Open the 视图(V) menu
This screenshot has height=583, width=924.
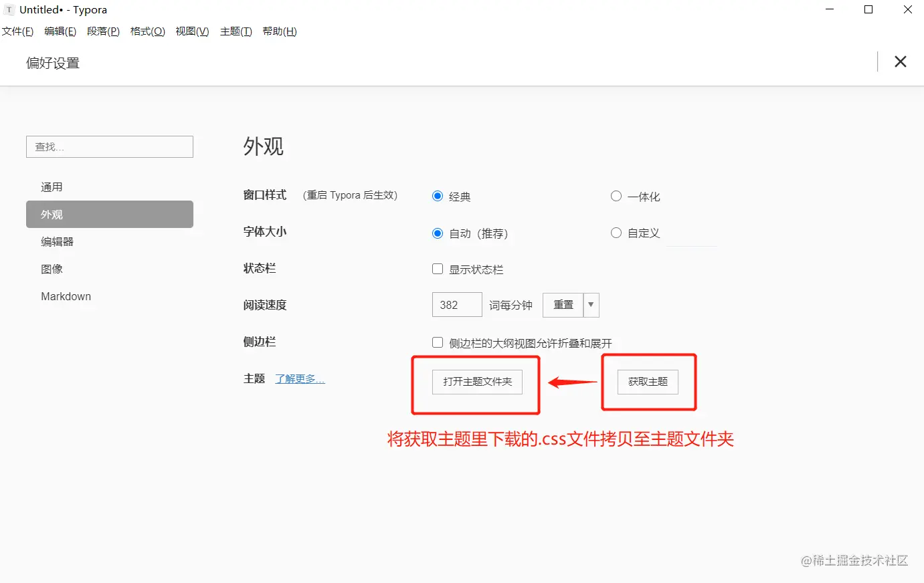(192, 31)
